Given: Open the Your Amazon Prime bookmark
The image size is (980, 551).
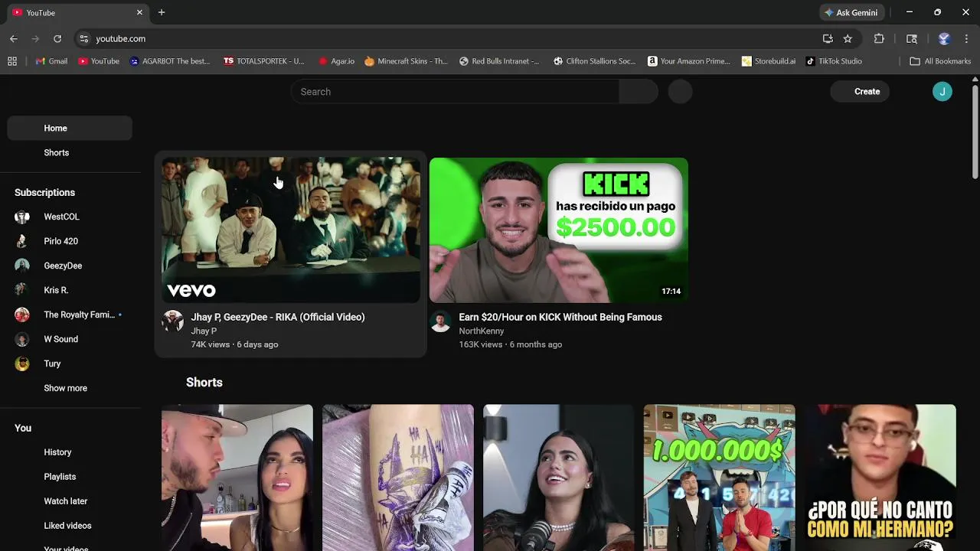Looking at the screenshot, I should tap(689, 61).
